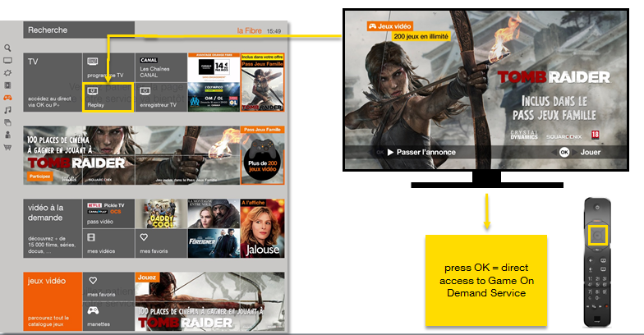Open the pass vidéo Netflix OCS tile
This screenshot has height=335, width=644.
108,213
